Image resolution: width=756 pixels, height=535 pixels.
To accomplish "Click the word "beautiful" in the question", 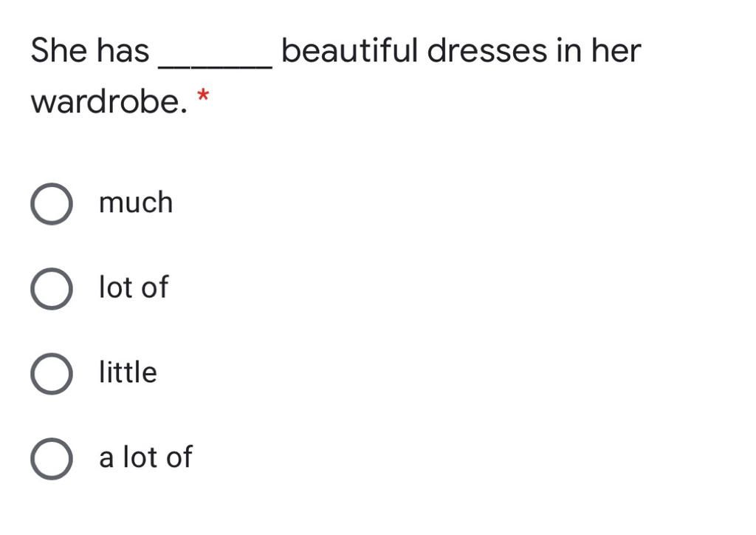I will coord(349,50).
